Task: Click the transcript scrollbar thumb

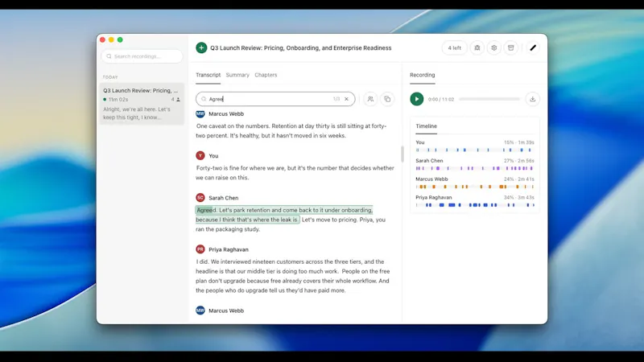Action: [x=402, y=154]
